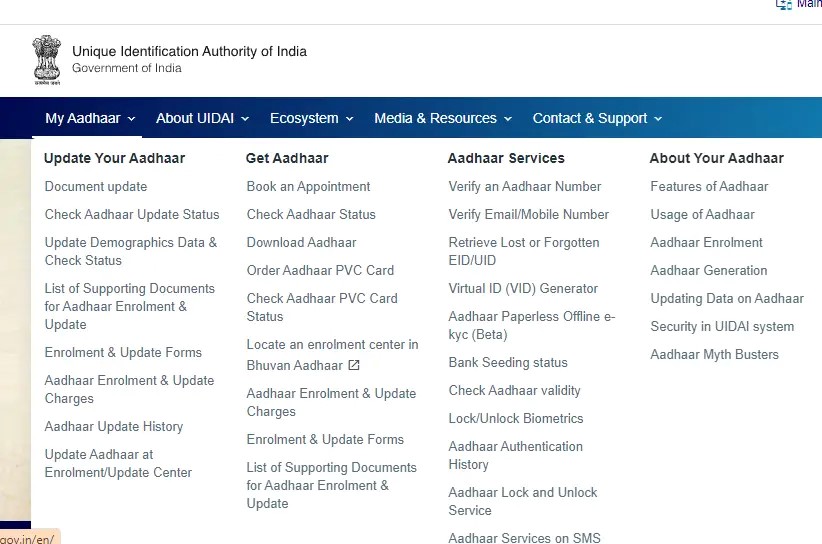Open Check Aadhaar validity
Image resolution: width=822 pixels, height=544 pixels.
[x=514, y=390]
